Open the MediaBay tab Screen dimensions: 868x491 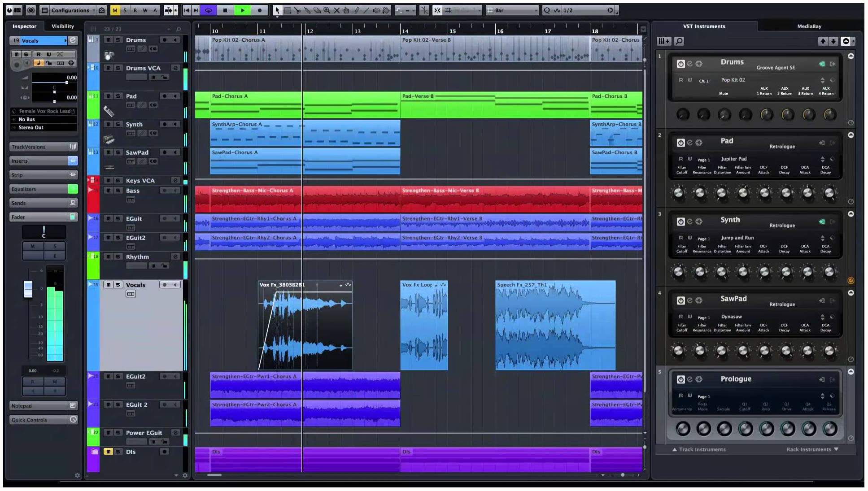[x=809, y=26]
